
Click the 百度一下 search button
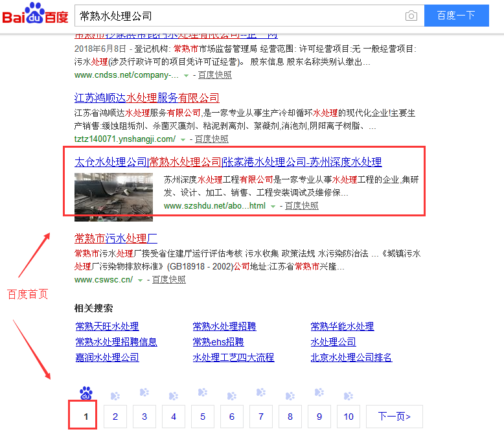(456, 16)
